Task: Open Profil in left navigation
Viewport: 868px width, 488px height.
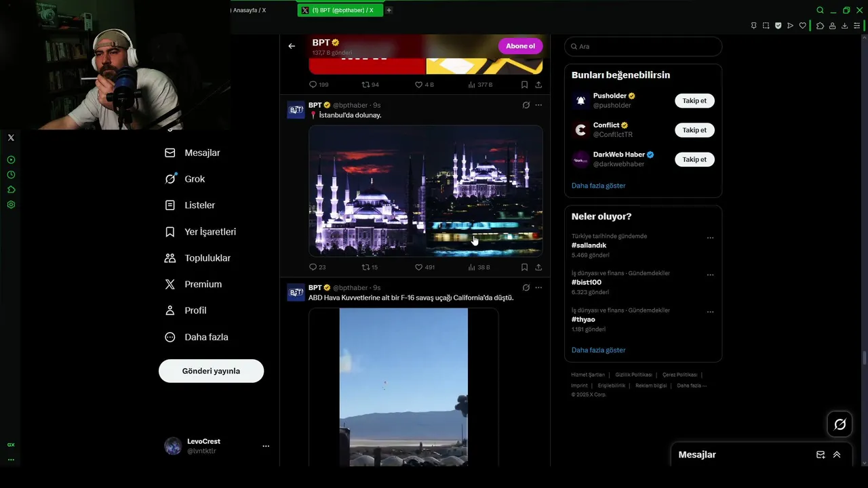Action: pos(185,310)
